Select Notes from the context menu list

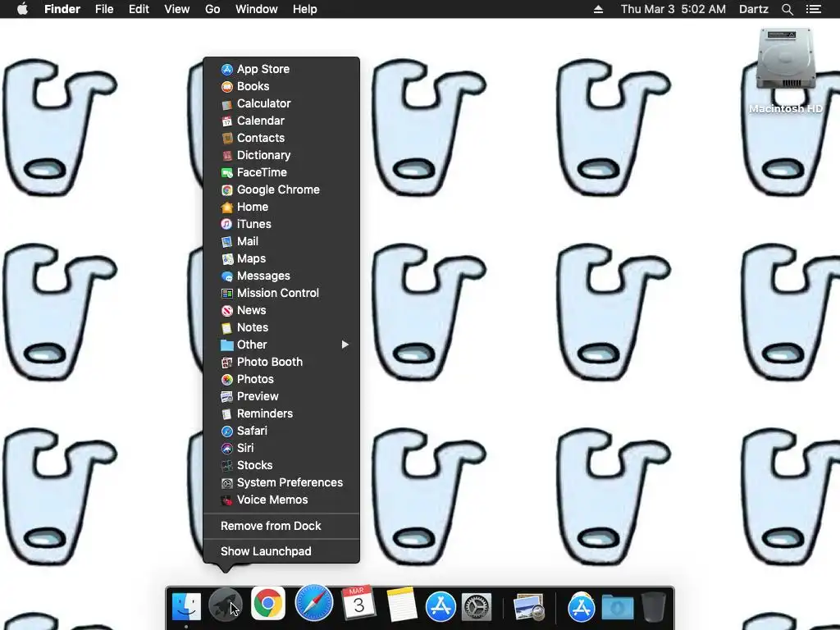(281, 327)
